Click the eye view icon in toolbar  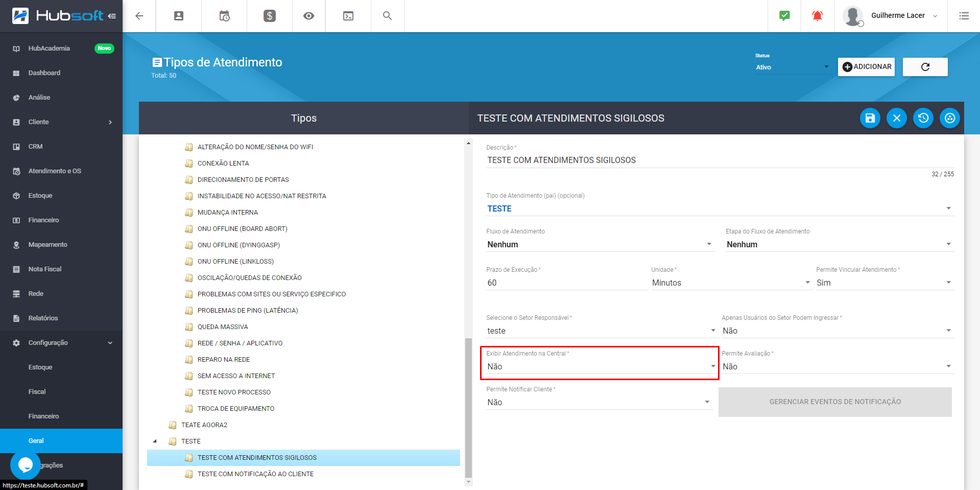pyautogui.click(x=308, y=16)
